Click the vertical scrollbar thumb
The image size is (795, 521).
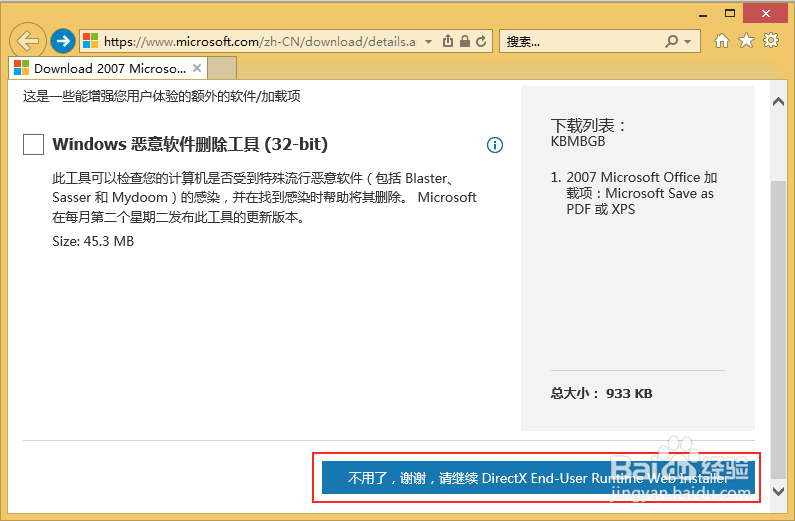coord(778,329)
